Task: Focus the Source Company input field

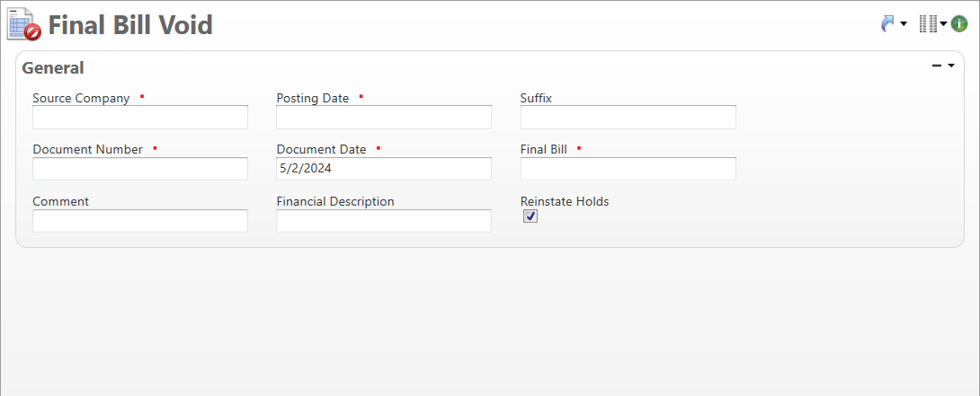Action: pos(140,118)
